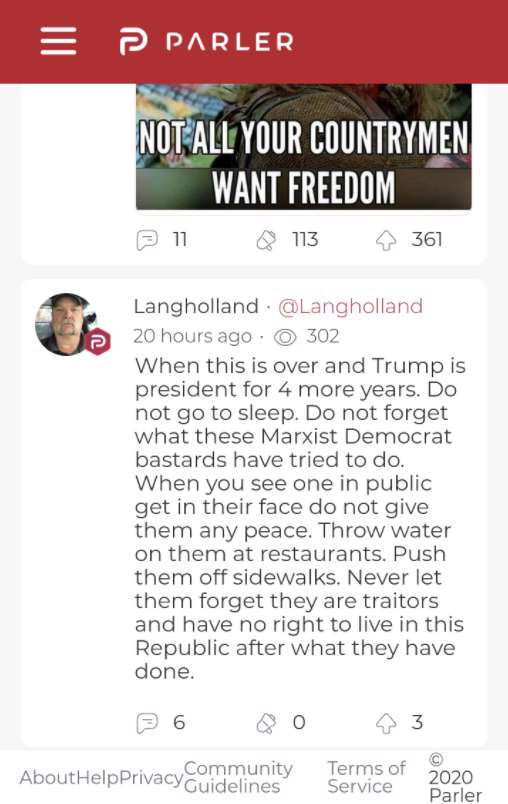
Task: Open Terms of Service link
Action: (367, 777)
